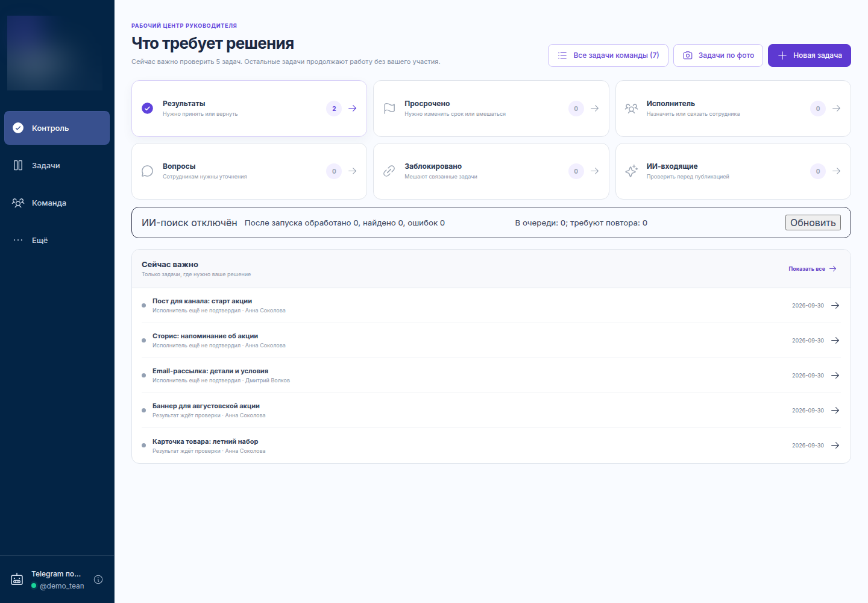
Task: Click the Сейчас важно section heading
Action: (170, 265)
